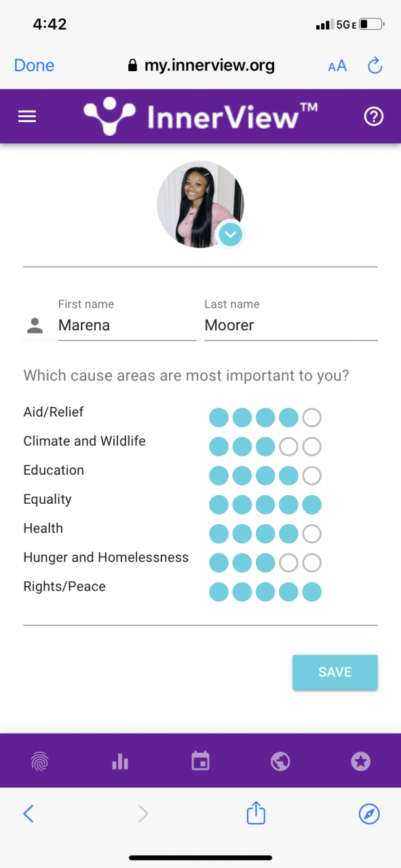Edit the Last name field containing Moorer

point(291,325)
